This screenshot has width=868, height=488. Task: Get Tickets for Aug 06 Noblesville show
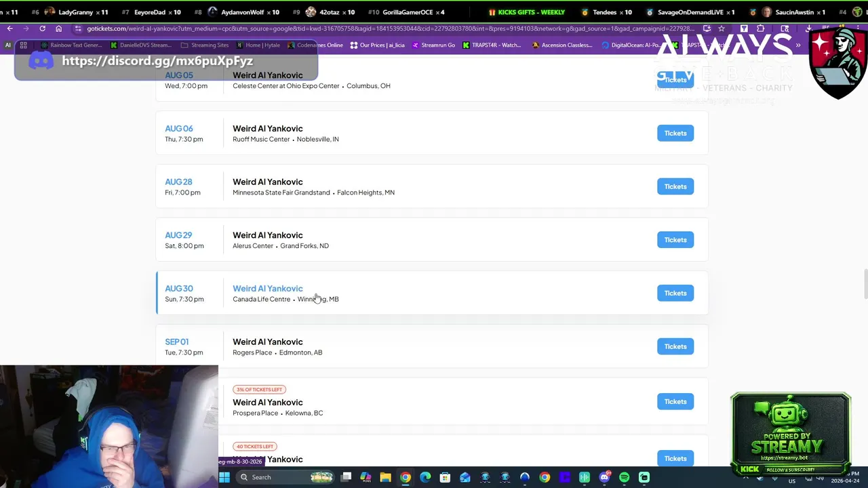[x=675, y=133]
